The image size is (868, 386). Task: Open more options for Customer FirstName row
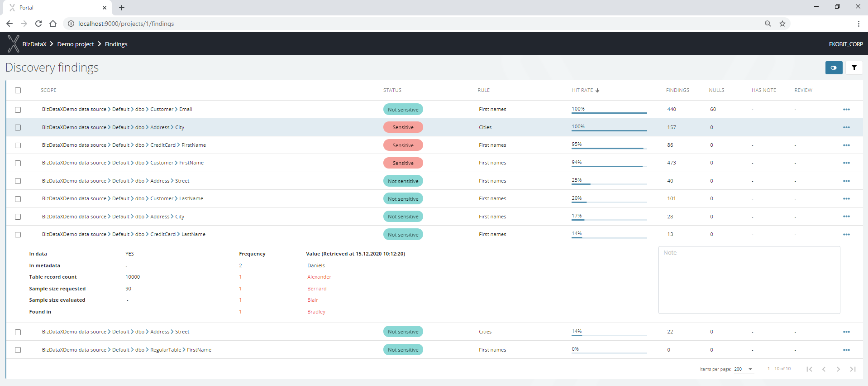pos(846,163)
